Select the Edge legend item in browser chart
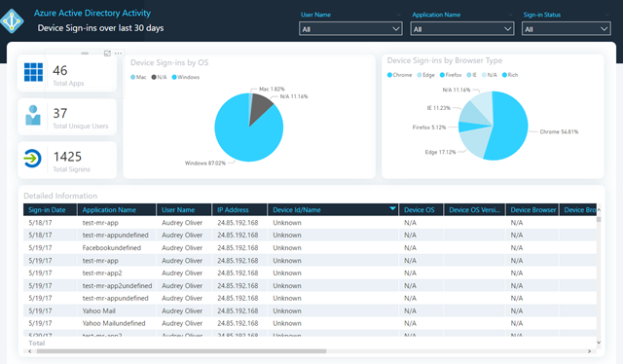 click(x=425, y=75)
